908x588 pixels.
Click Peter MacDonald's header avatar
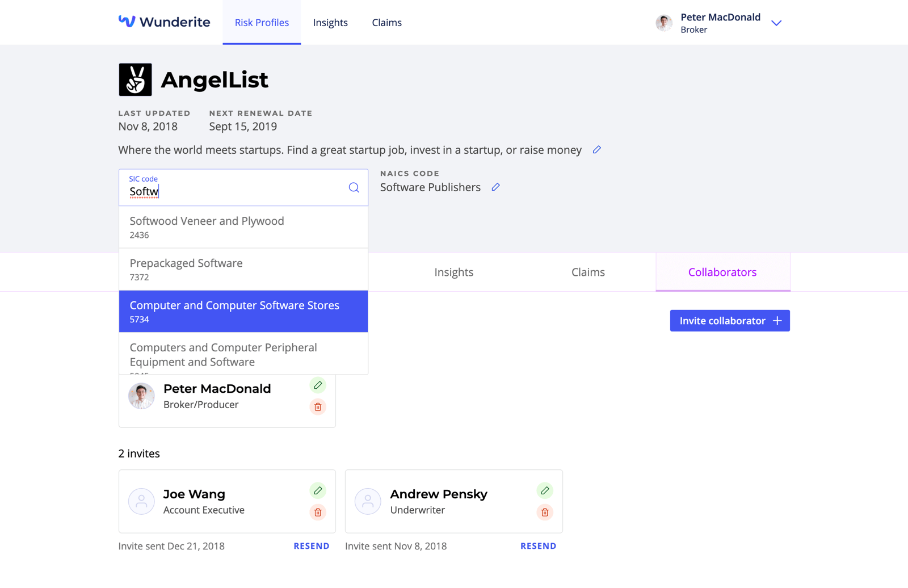coord(664,23)
